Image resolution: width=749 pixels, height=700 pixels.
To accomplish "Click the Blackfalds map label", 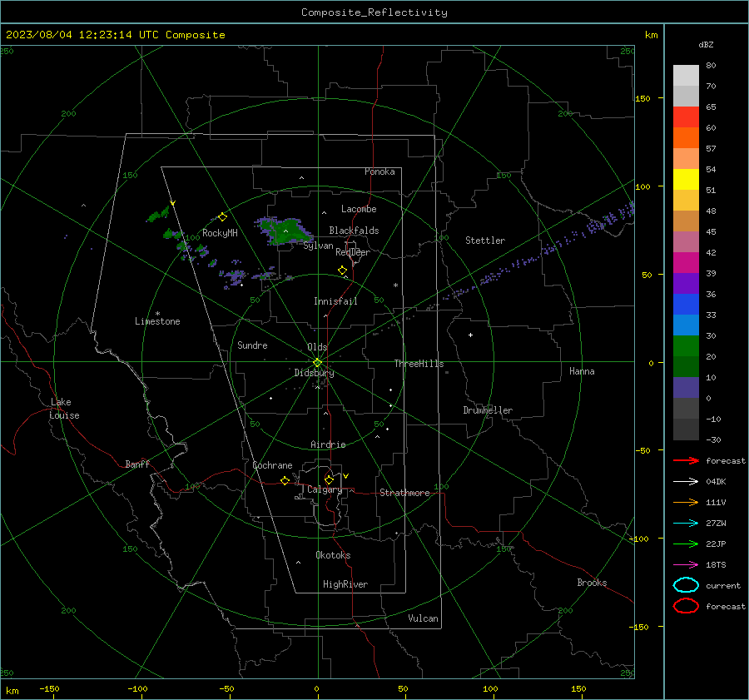I will pyautogui.click(x=354, y=231).
